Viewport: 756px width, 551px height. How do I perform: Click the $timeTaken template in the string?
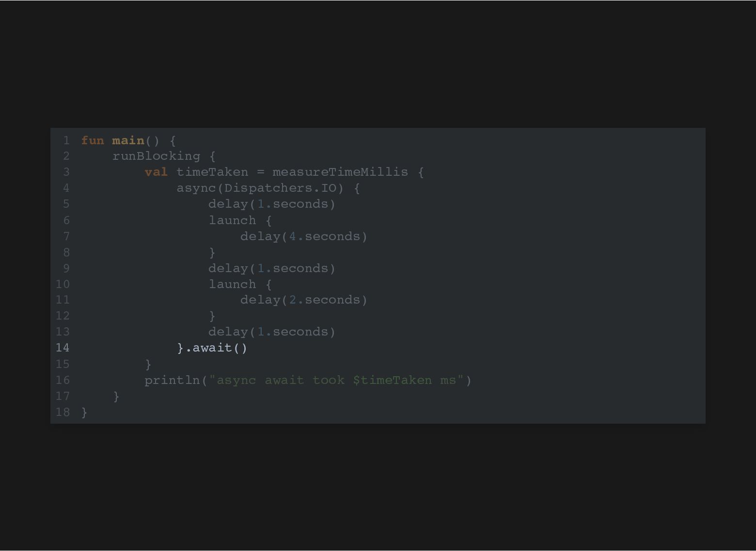tap(392, 380)
